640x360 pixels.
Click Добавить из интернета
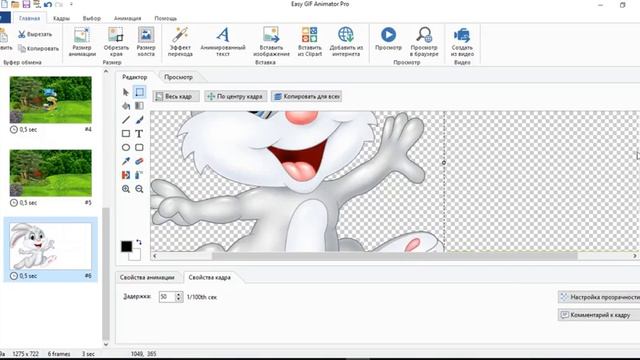346,42
